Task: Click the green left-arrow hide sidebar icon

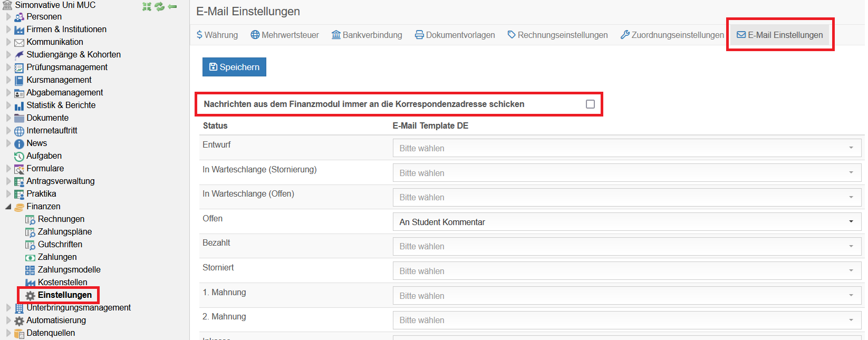Action: pos(172,6)
